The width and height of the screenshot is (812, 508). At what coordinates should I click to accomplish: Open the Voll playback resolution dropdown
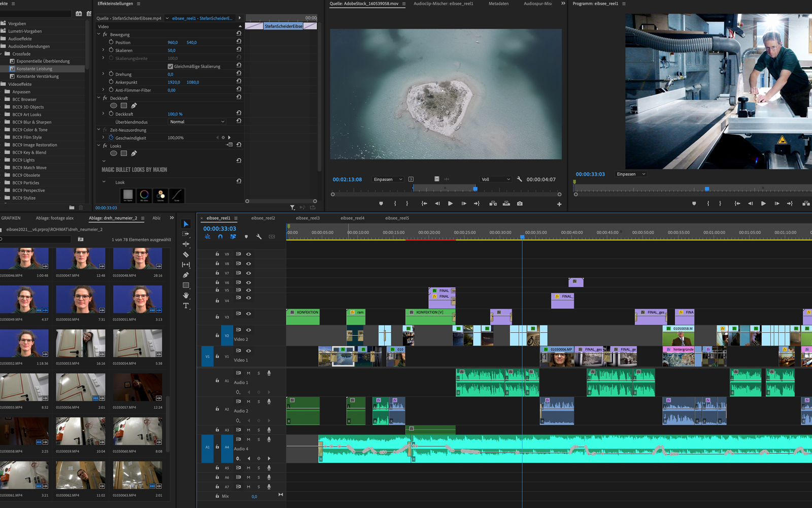point(496,179)
